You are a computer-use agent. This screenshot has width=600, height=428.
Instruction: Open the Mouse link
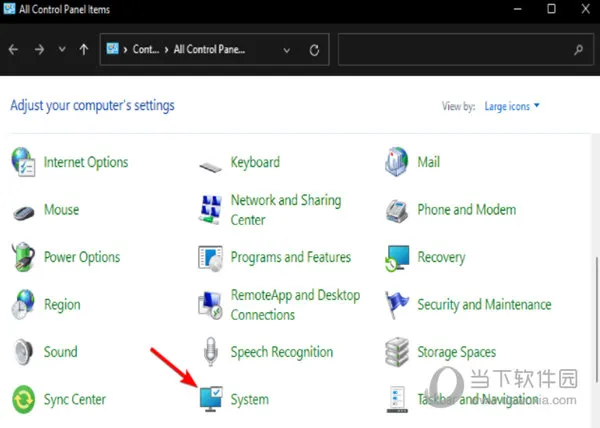[x=61, y=210]
